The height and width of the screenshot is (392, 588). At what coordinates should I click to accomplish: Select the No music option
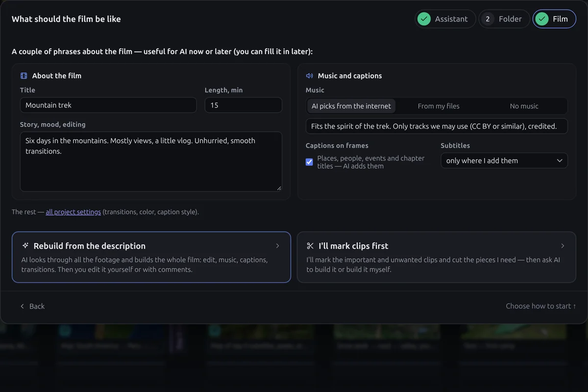point(524,106)
